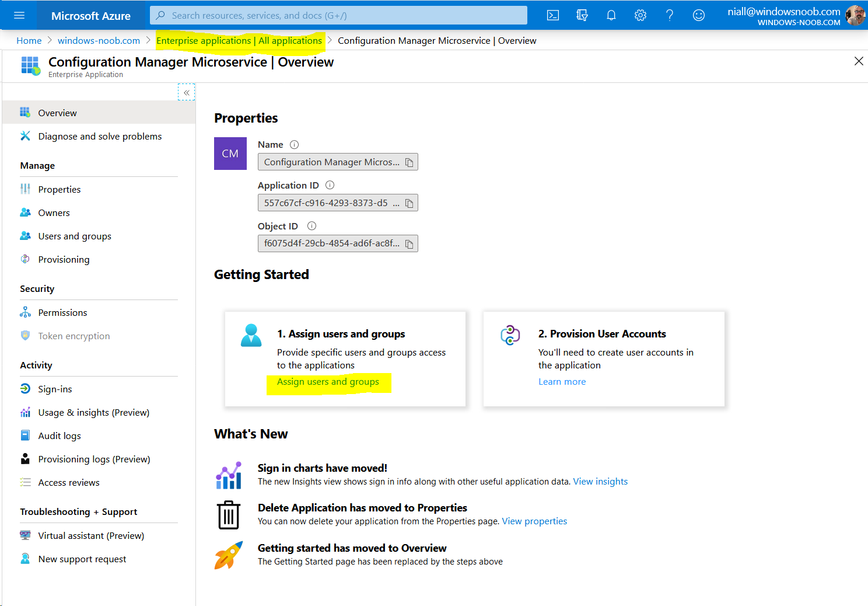Click View properties link
This screenshot has height=606, width=868.
534,521
